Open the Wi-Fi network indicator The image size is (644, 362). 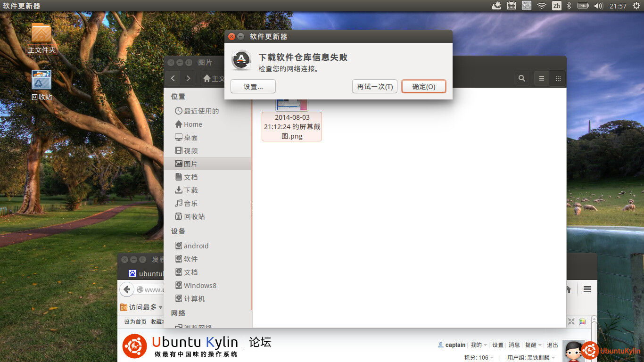click(542, 6)
